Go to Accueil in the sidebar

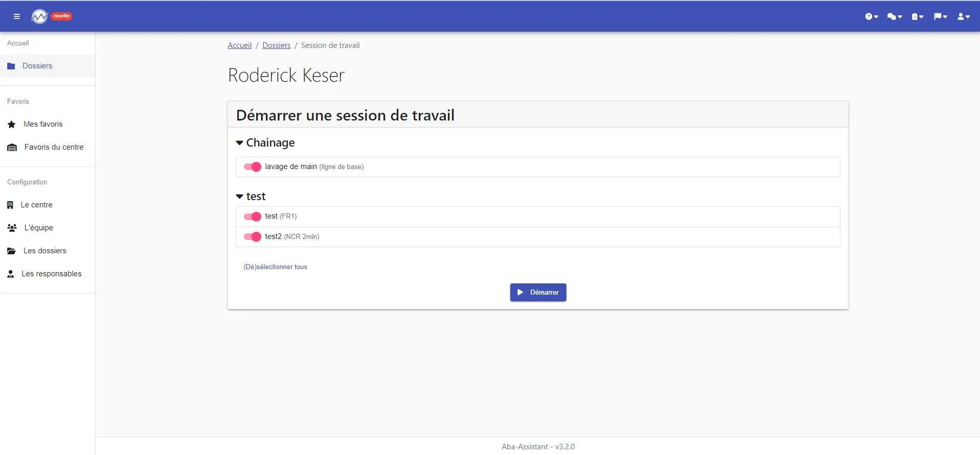(x=18, y=43)
